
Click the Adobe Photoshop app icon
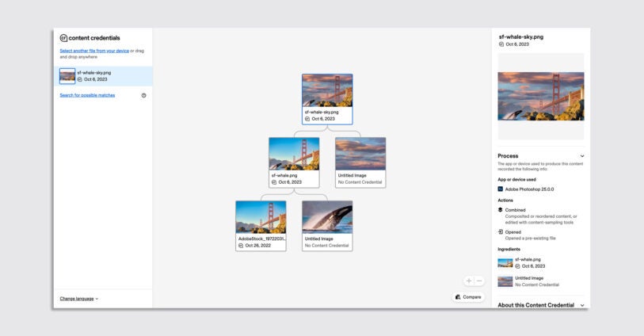click(x=501, y=189)
